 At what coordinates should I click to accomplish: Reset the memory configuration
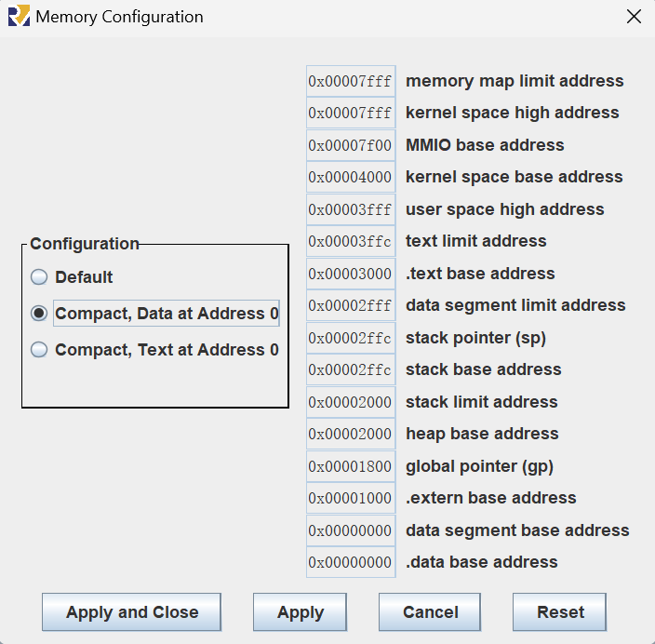pos(560,612)
